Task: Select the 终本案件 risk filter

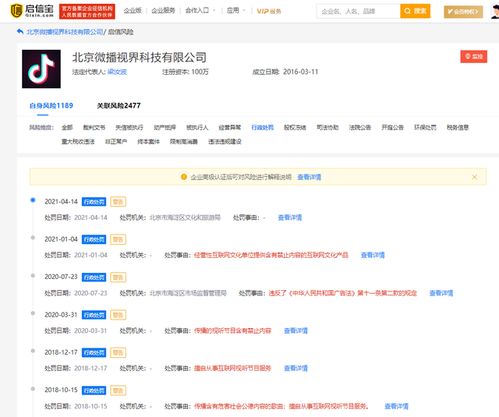Action: (148, 142)
